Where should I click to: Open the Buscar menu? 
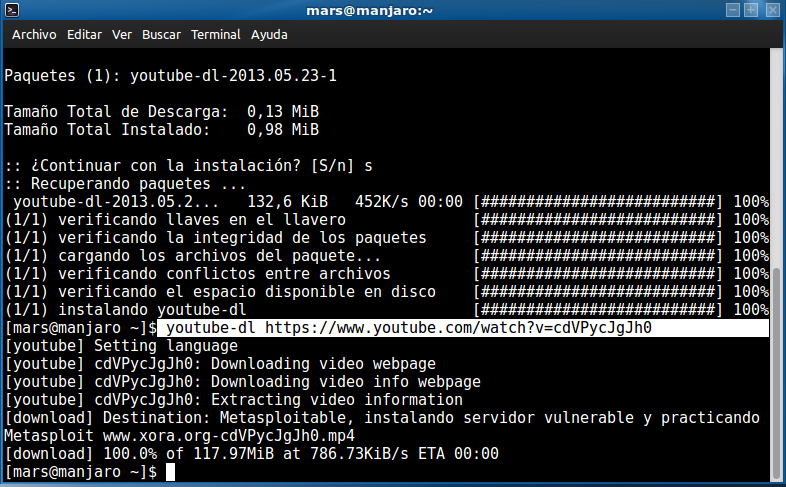[x=161, y=34]
